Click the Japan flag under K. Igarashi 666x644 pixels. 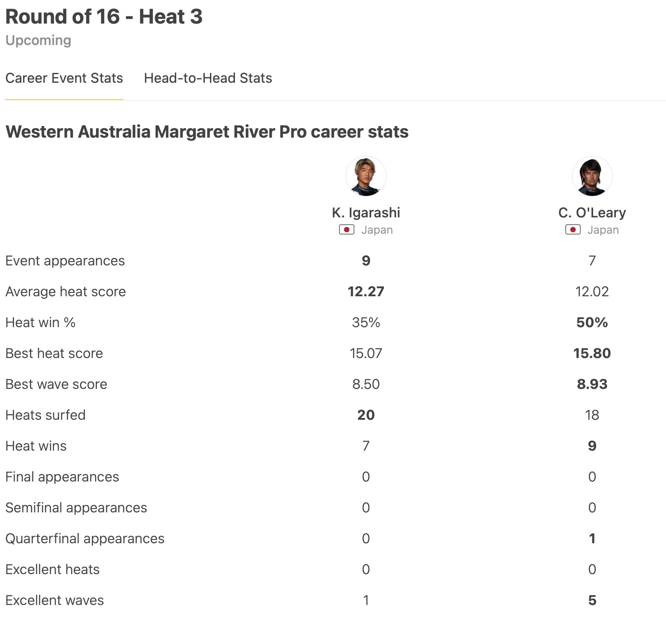coord(347,230)
